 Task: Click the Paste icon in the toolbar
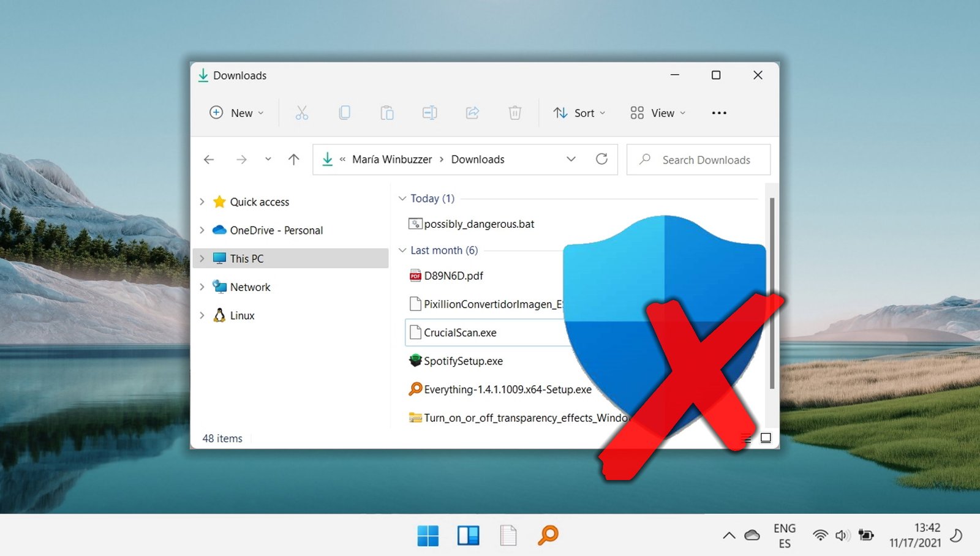[x=386, y=113]
